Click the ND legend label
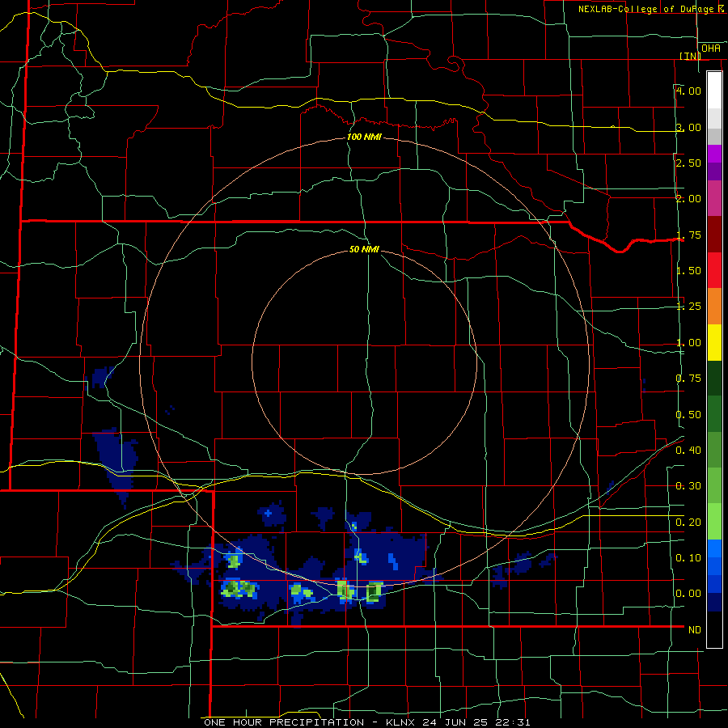The width and height of the screenshot is (728, 728). click(695, 629)
